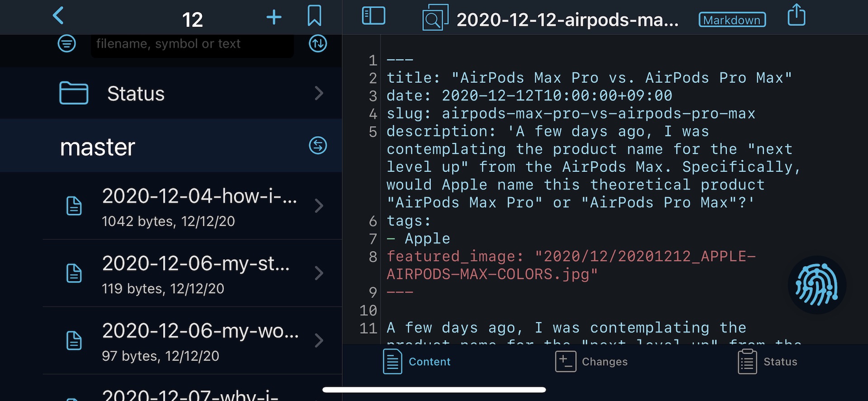Open the Status folder icon

(x=74, y=93)
